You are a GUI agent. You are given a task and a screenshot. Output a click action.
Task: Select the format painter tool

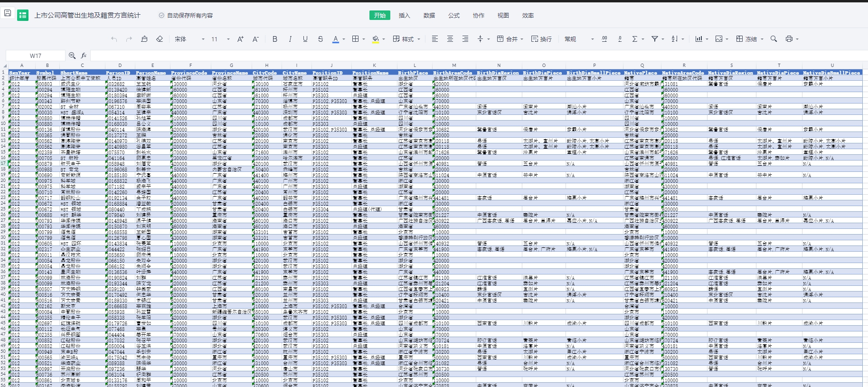click(144, 39)
